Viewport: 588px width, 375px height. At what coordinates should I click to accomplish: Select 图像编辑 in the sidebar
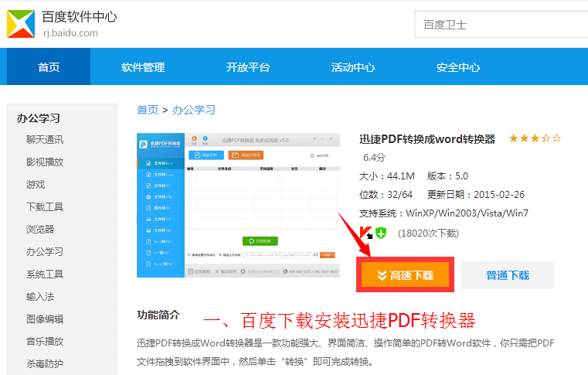point(45,319)
